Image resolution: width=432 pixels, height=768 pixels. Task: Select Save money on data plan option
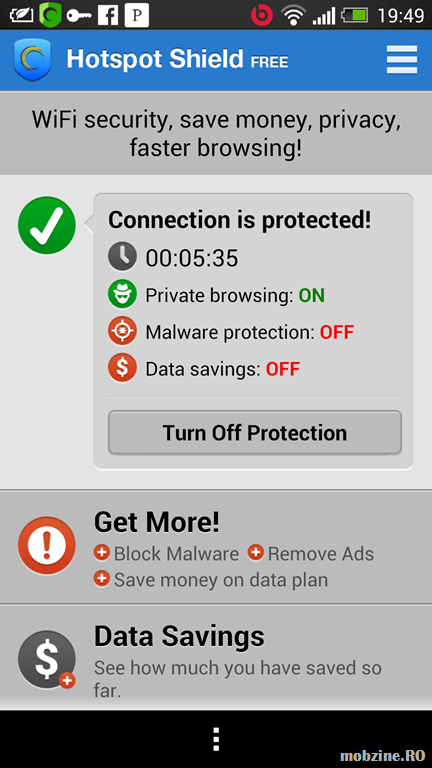(x=211, y=580)
